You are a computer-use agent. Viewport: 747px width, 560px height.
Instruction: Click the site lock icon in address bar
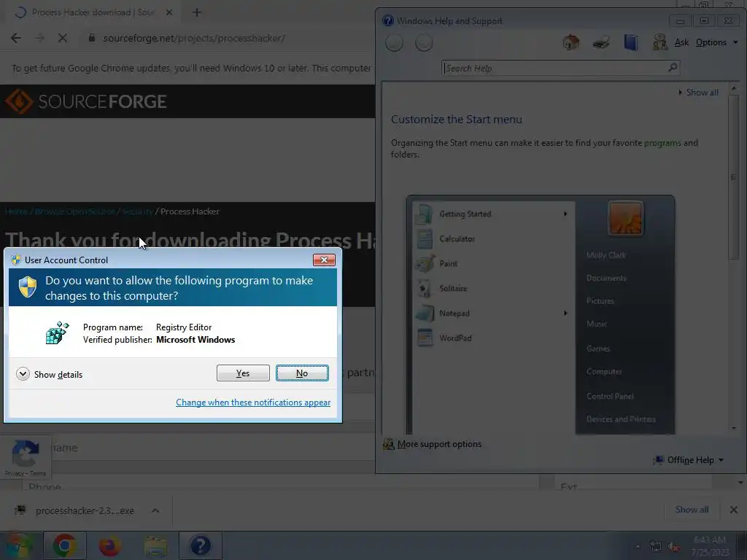[x=91, y=38]
